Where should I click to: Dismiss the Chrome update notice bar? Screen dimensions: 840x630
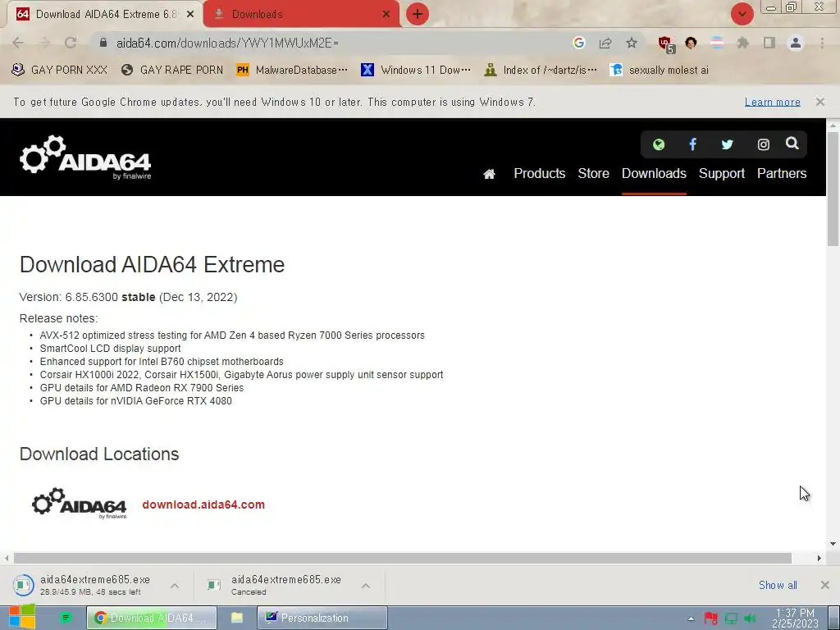(820, 101)
